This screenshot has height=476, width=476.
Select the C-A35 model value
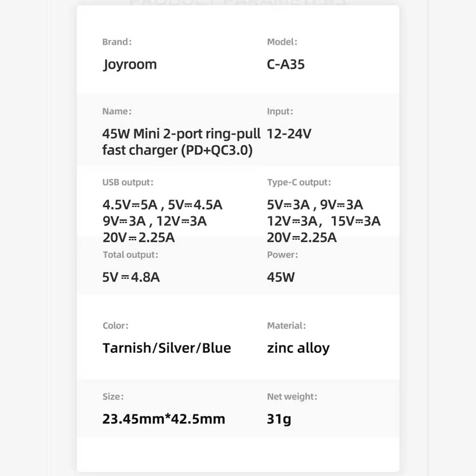pos(286,64)
